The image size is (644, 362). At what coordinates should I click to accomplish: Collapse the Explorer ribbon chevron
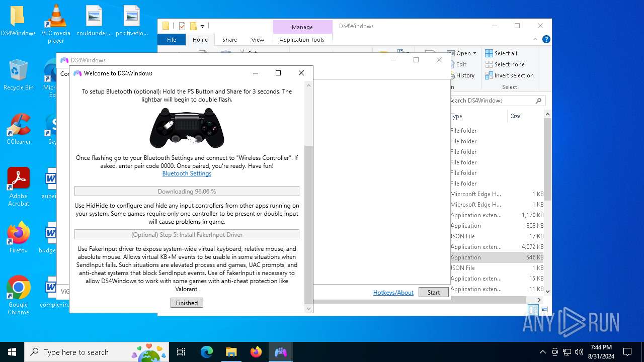[536, 39]
